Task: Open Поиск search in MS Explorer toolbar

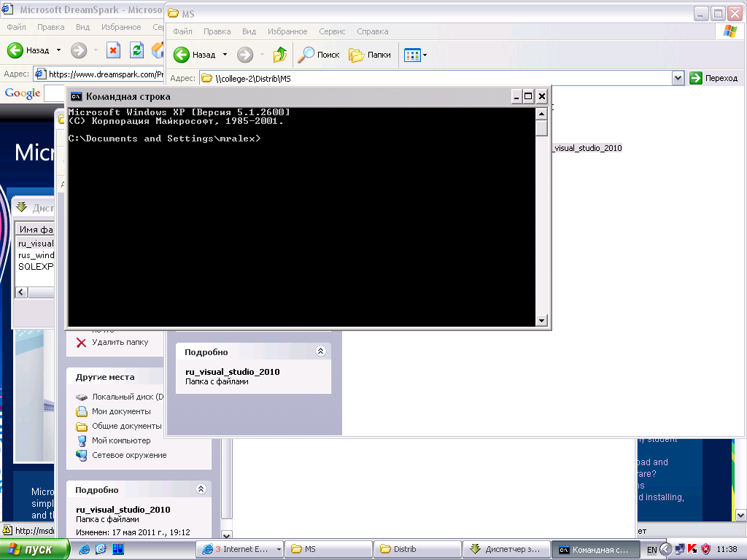Action: [x=319, y=55]
